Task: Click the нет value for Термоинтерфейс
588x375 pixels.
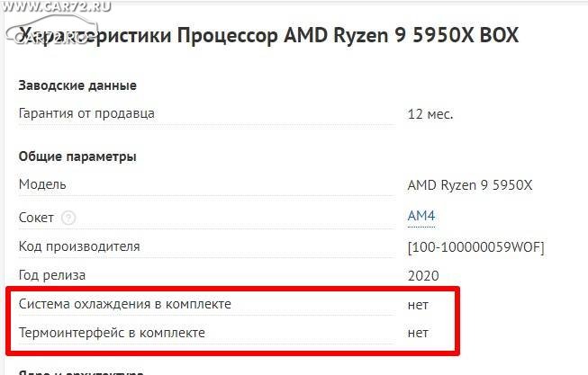Action: pos(418,334)
